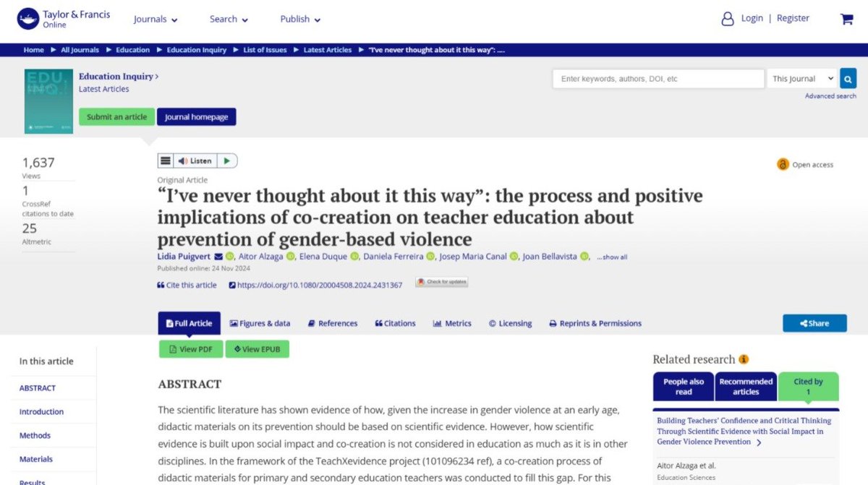The image size is (868, 485).
Task: Open Josep Maria Canal's ORCID icon
Action: click(x=514, y=257)
